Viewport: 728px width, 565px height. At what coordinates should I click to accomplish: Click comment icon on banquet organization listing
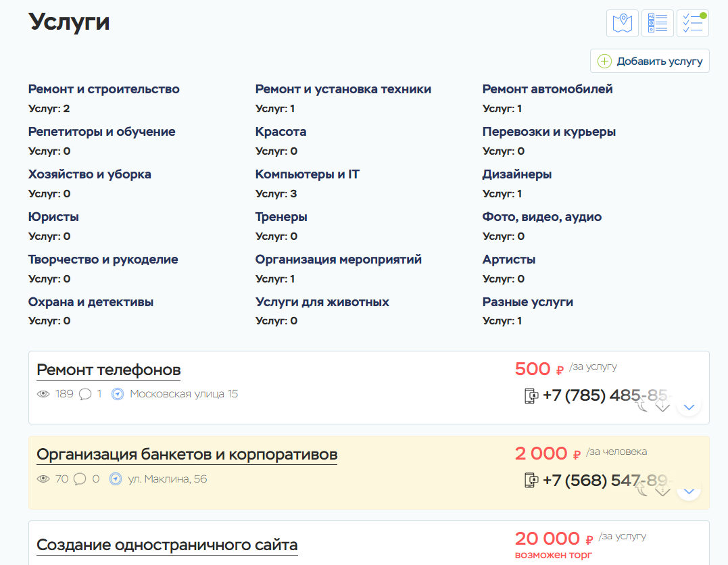click(x=80, y=479)
